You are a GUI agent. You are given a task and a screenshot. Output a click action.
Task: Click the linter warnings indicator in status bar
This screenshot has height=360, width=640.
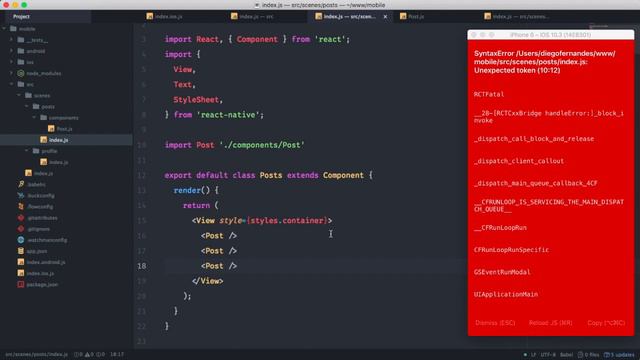pyautogui.click(x=89, y=354)
